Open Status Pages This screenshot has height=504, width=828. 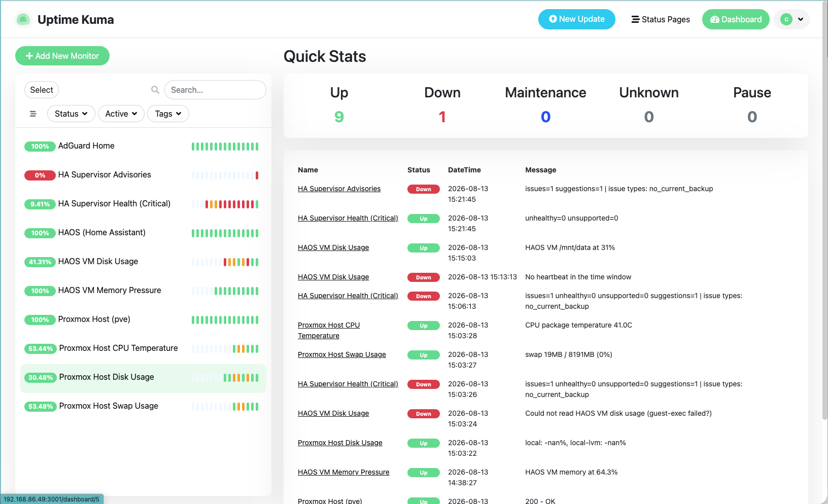(x=661, y=19)
